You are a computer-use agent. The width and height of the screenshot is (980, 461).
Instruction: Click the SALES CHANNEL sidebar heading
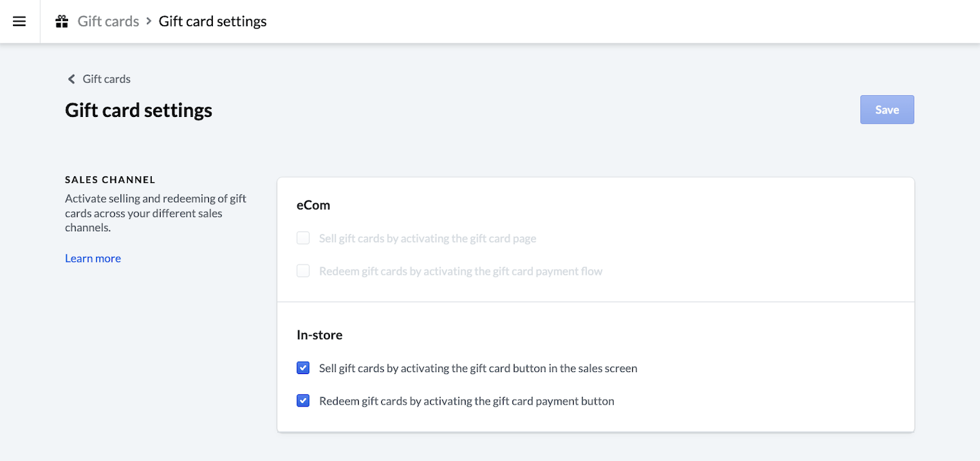click(110, 180)
